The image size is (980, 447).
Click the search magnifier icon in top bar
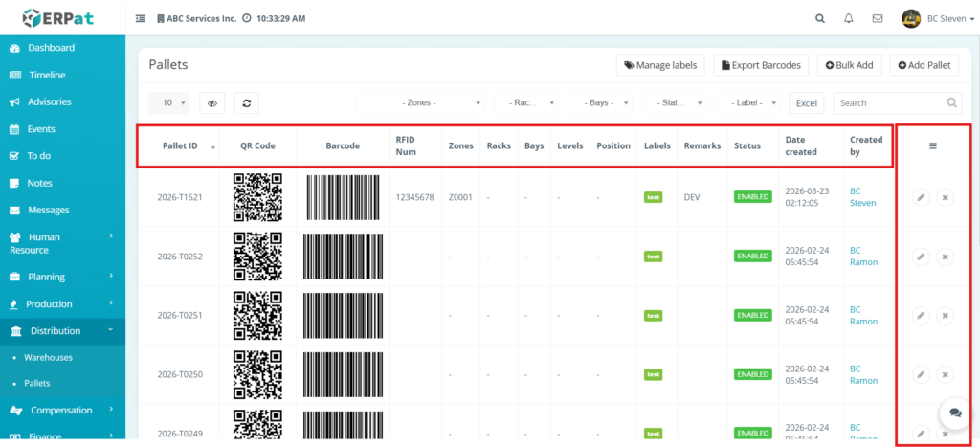819,18
